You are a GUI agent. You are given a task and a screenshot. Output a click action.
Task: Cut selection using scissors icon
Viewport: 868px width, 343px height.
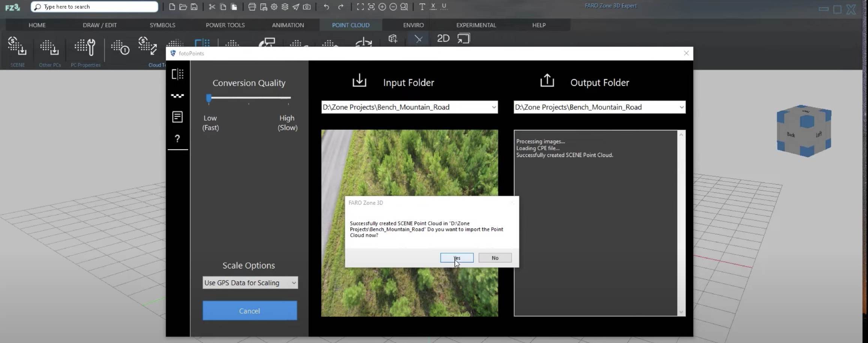(x=212, y=7)
